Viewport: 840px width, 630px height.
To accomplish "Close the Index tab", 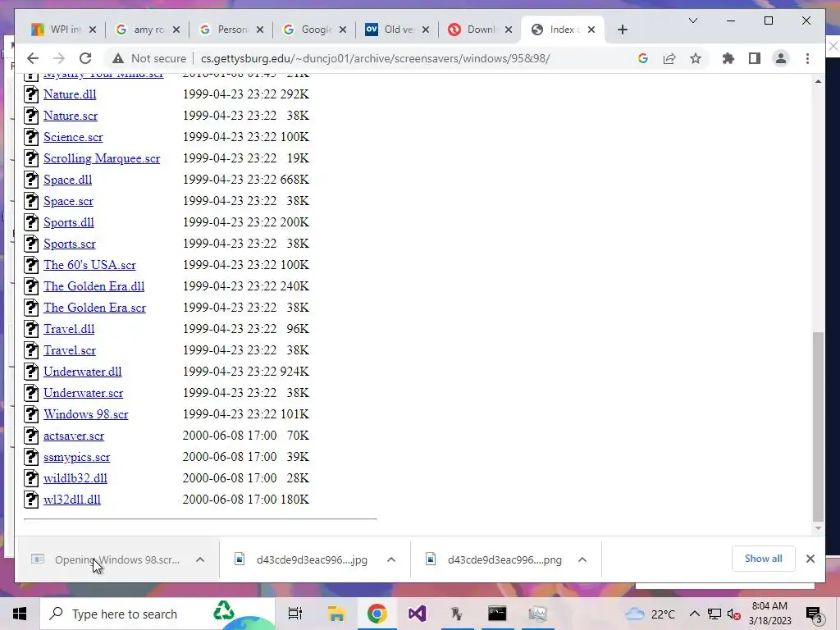I will click(591, 30).
